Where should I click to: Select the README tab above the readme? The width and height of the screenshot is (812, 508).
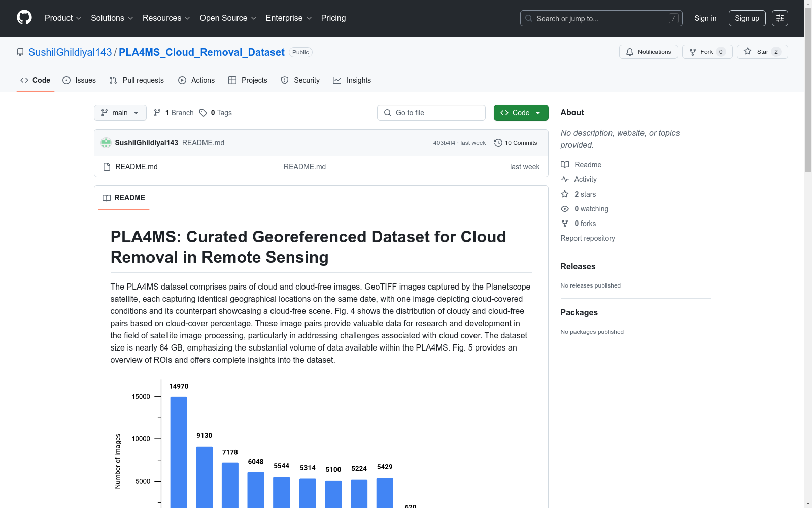pos(123,198)
